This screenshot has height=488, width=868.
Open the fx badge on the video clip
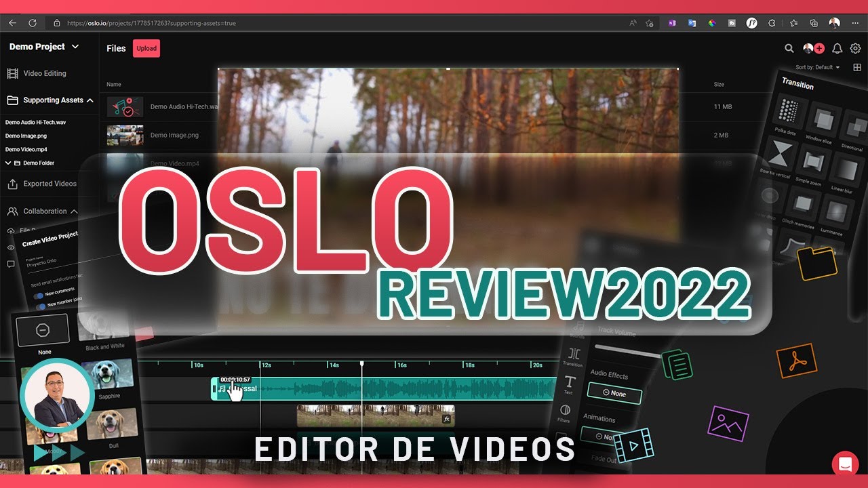[x=446, y=419]
